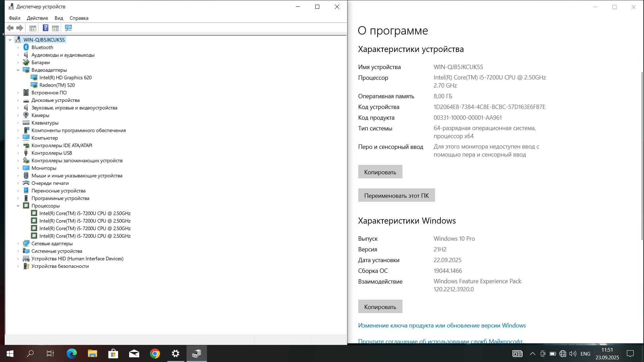644x362 pixels.
Task: Click upper Копировать button under device specs
Action: [x=380, y=172]
